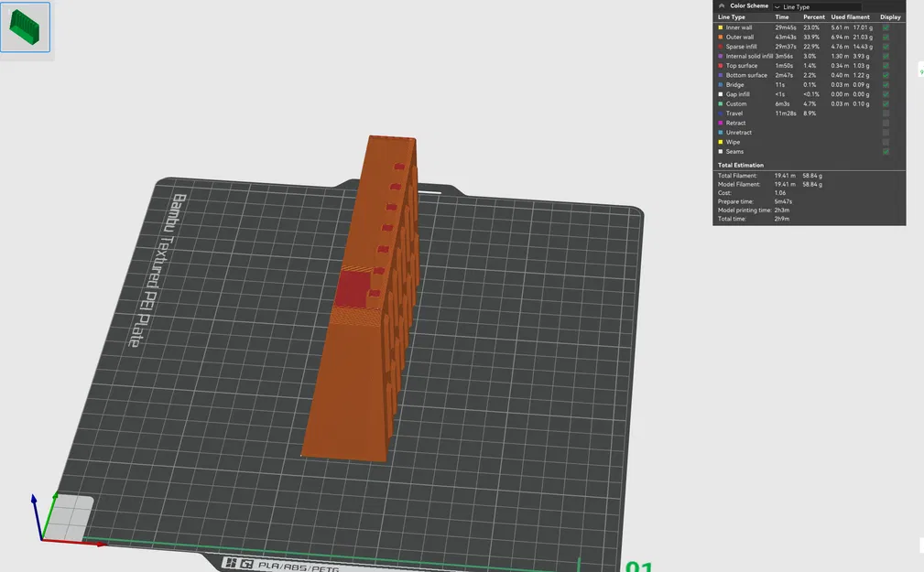Click the Custom time value 6m3s
Viewport: 924px width, 572px height.
782,103
